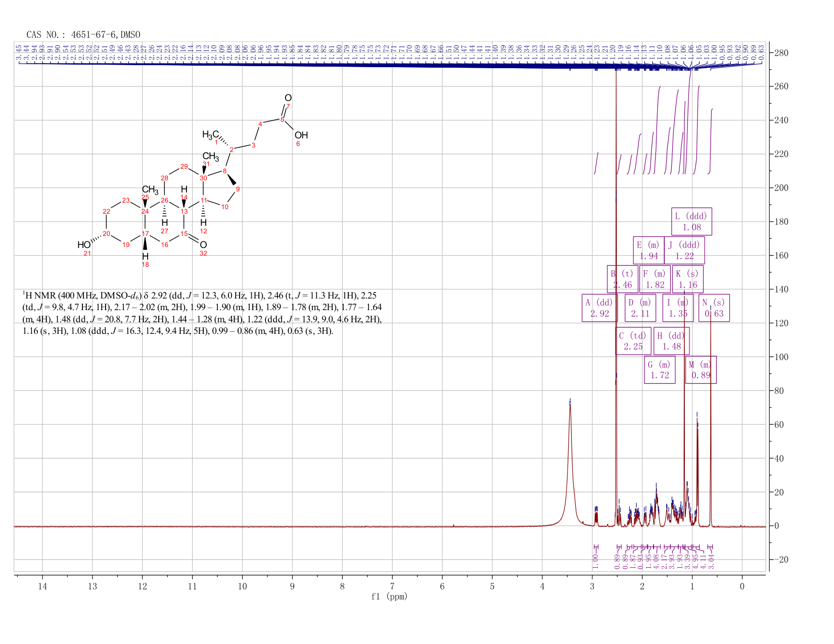Select multiplet box N (s) 0.63
This screenshot has height=644, width=834.
[714, 308]
